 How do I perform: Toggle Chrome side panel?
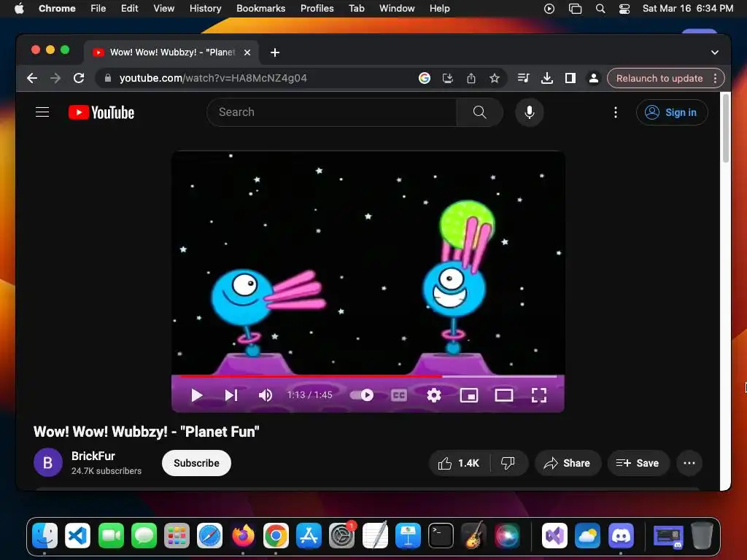point(570,78)
